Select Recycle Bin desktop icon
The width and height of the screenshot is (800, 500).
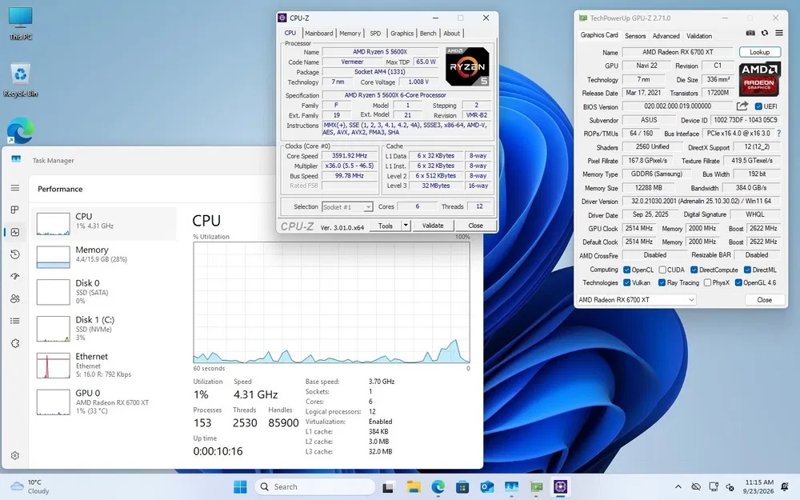[x=20, y=80]
